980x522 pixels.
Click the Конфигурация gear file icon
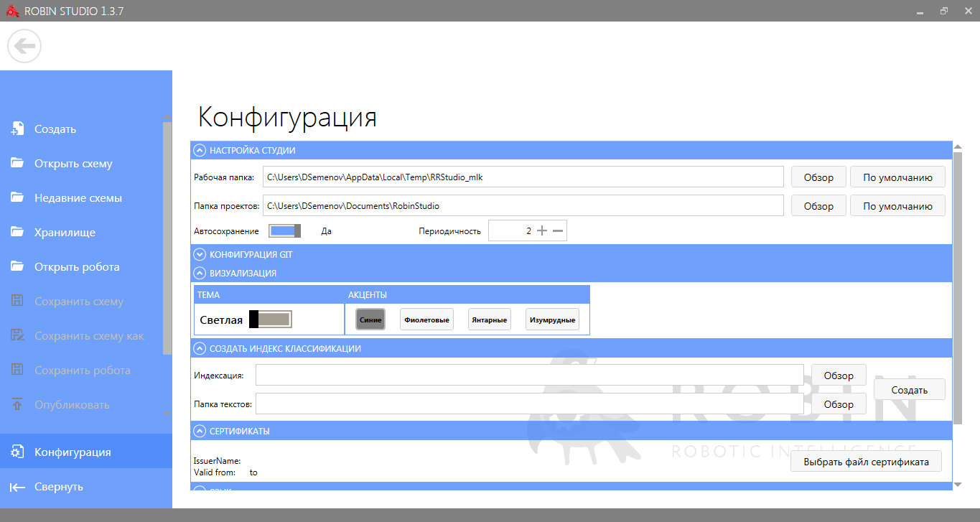[17, 452]
